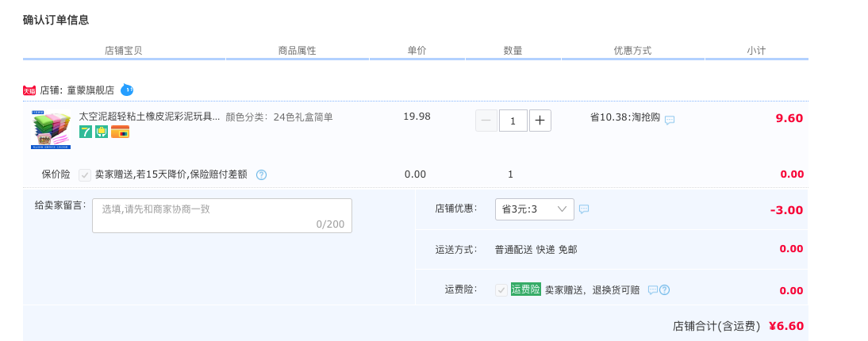
Task: Click the 店铺合计(含运费) label
Action: (717, 326)
